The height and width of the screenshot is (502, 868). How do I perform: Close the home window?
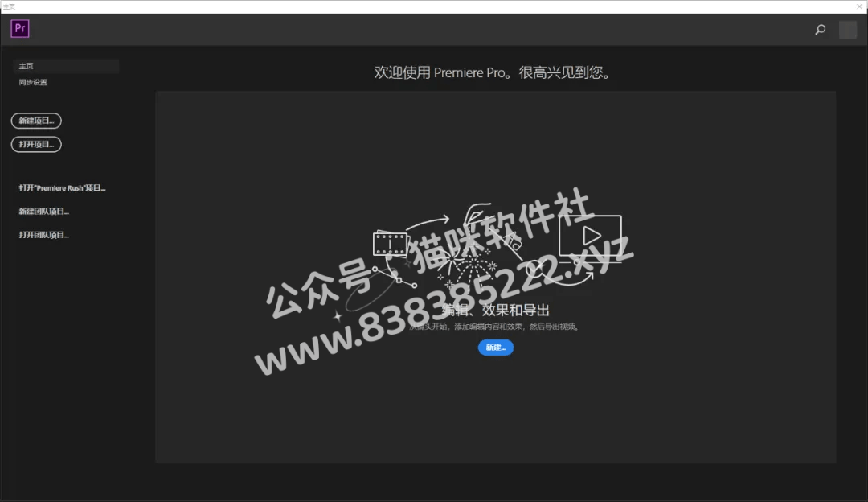pyautogui.click(x=859, y=6)
